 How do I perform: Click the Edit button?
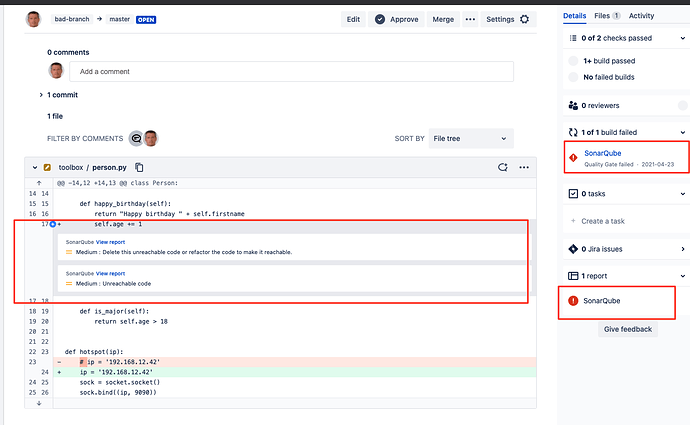tap(353, 19)
